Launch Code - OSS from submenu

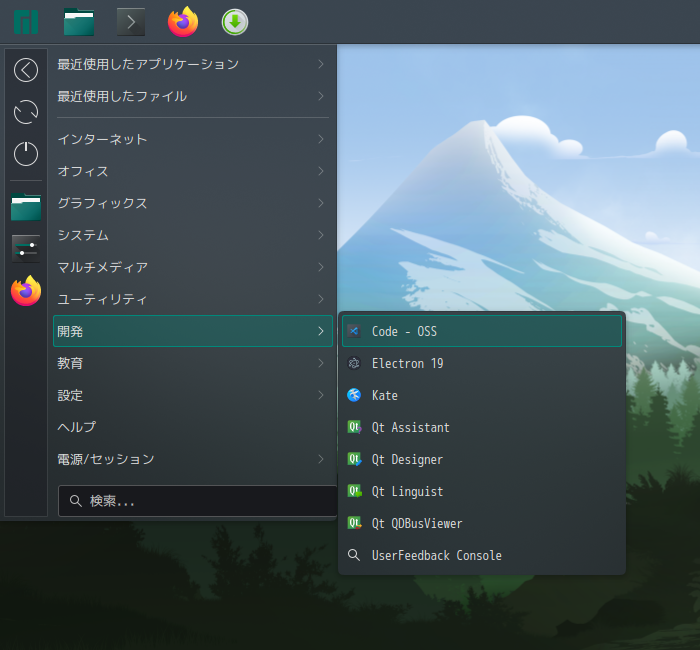482,331
